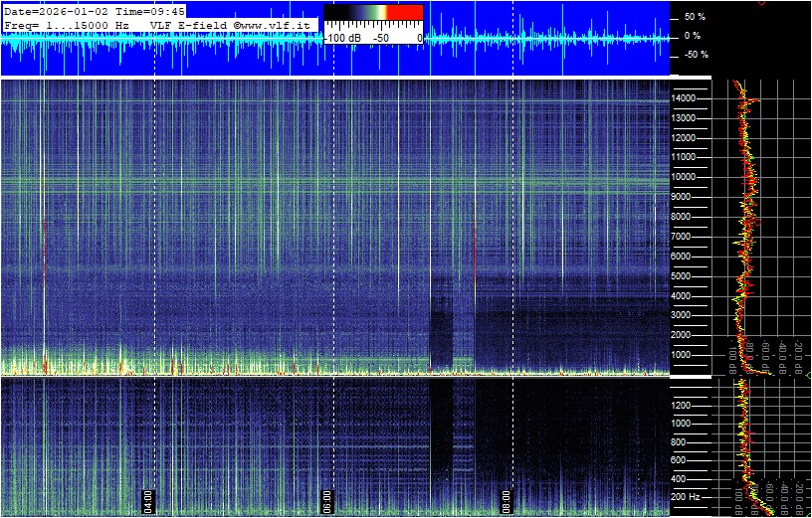812x518 pixels.
Task: Click the red zone of color scale
Action: click(x=404, y=13)
